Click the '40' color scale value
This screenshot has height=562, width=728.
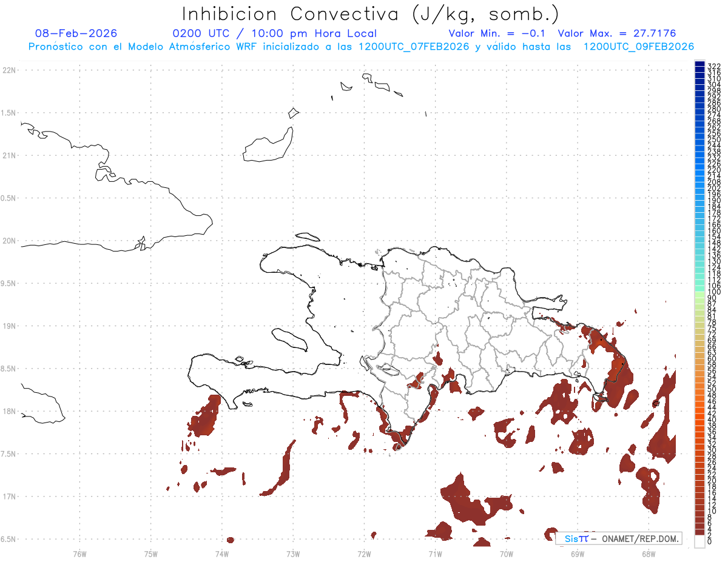(712, 420)
